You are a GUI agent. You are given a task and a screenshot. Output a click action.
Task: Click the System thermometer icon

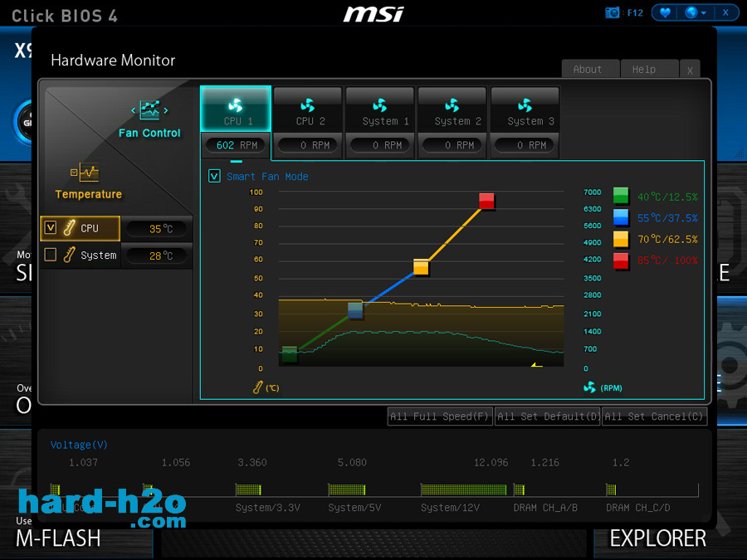(69, 255)
